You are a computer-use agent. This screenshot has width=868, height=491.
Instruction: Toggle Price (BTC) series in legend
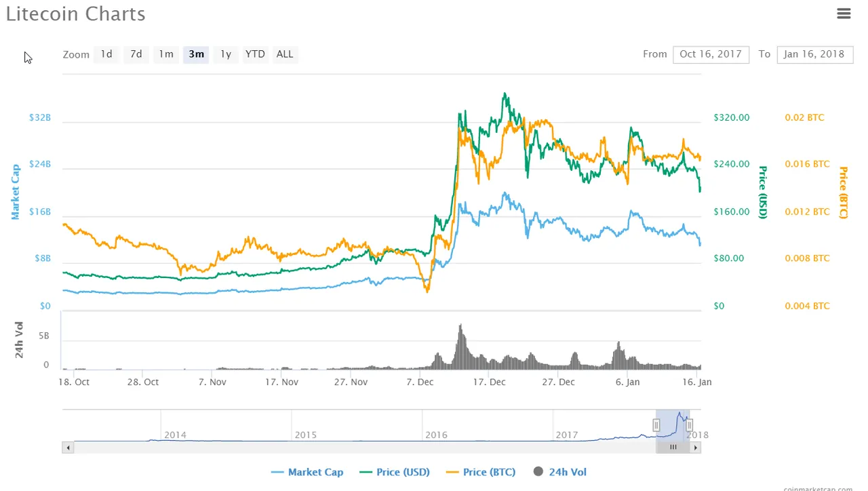pos(481,472)
